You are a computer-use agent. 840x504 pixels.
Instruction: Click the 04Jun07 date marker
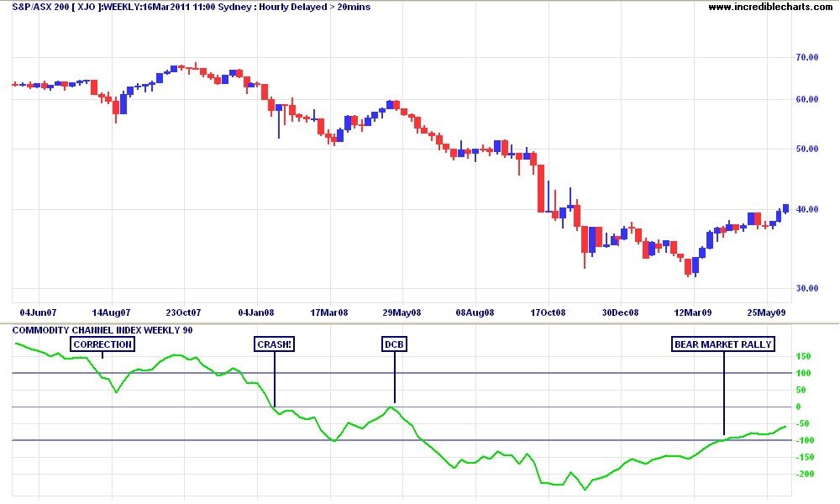tap(39, 312)
